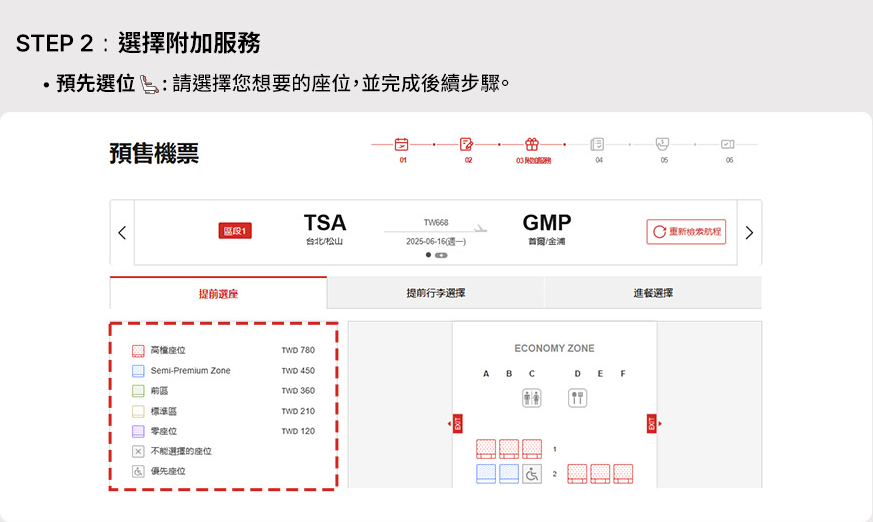Screen dimensions: 873x522
Task: Go to next flight segment with right chevron
Action: pos(749,233)
